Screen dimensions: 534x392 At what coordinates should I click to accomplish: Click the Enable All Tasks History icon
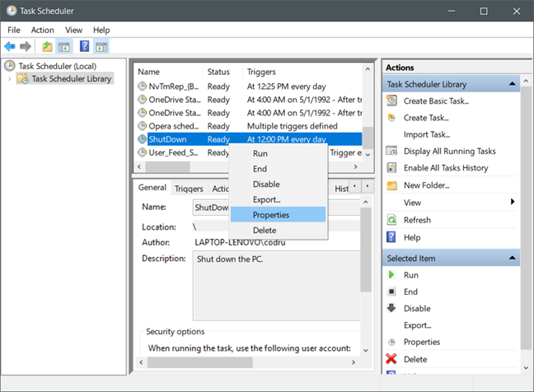(391, 168)
